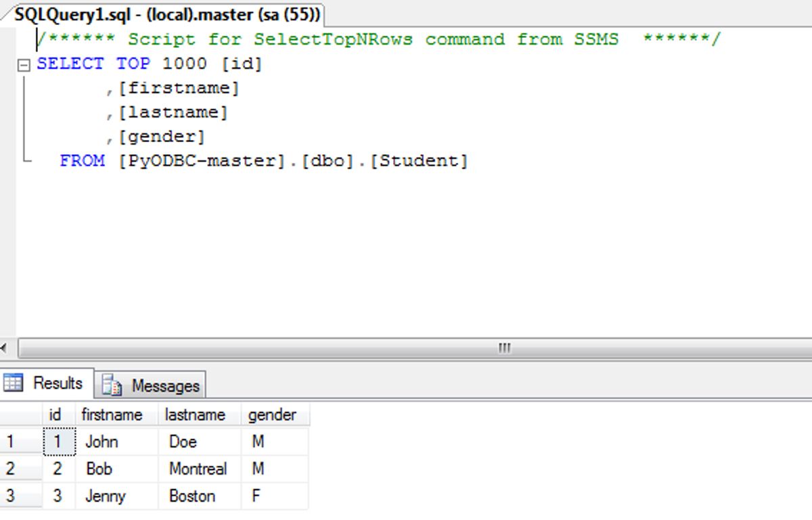The width and height of the screenshot is (812, 520).
Task: Select the id column header
Action: pos(55,415)
